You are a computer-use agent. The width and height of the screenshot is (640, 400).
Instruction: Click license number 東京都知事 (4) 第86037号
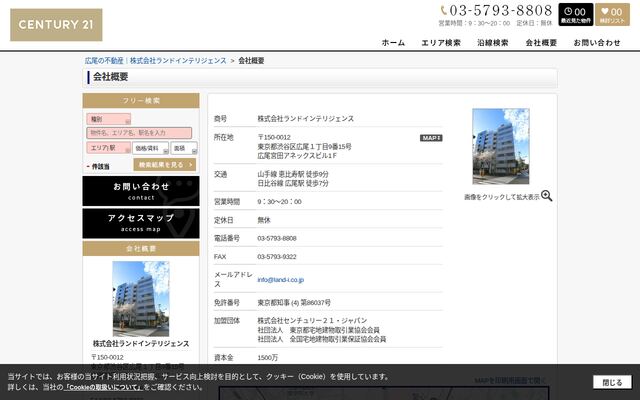pos(294,303)
